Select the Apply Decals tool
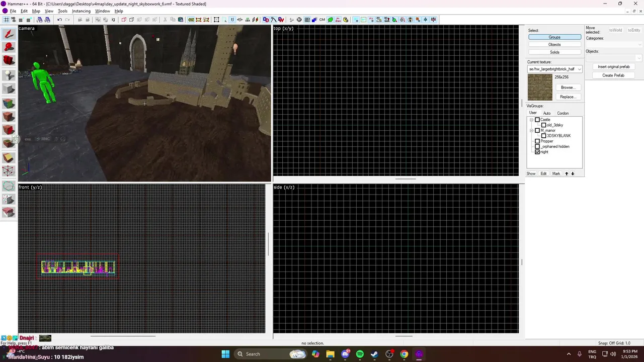 point(9,130)
